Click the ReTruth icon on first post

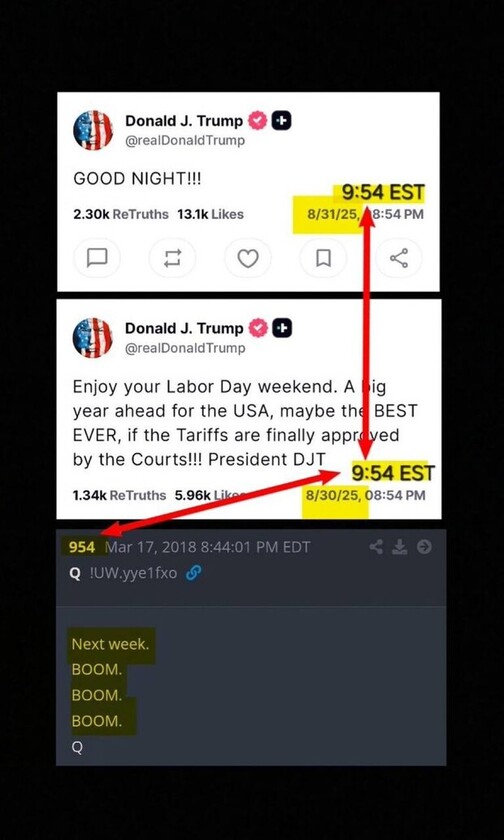[172, 258]
